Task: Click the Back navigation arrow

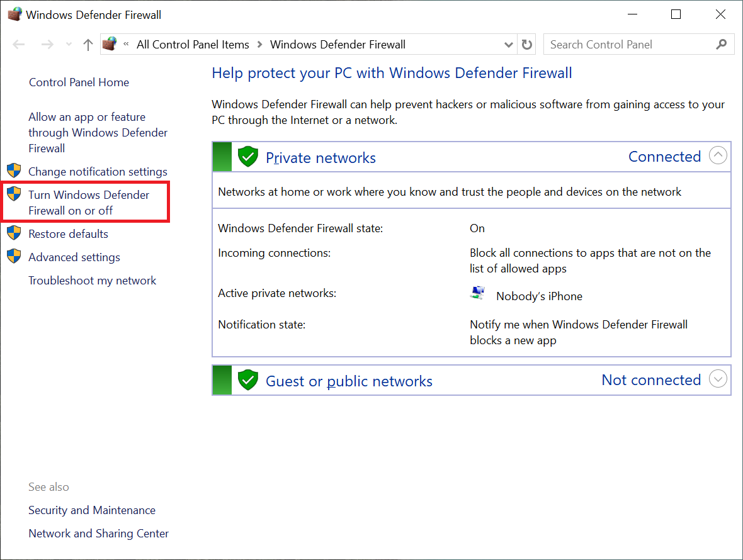Action: 19,45
